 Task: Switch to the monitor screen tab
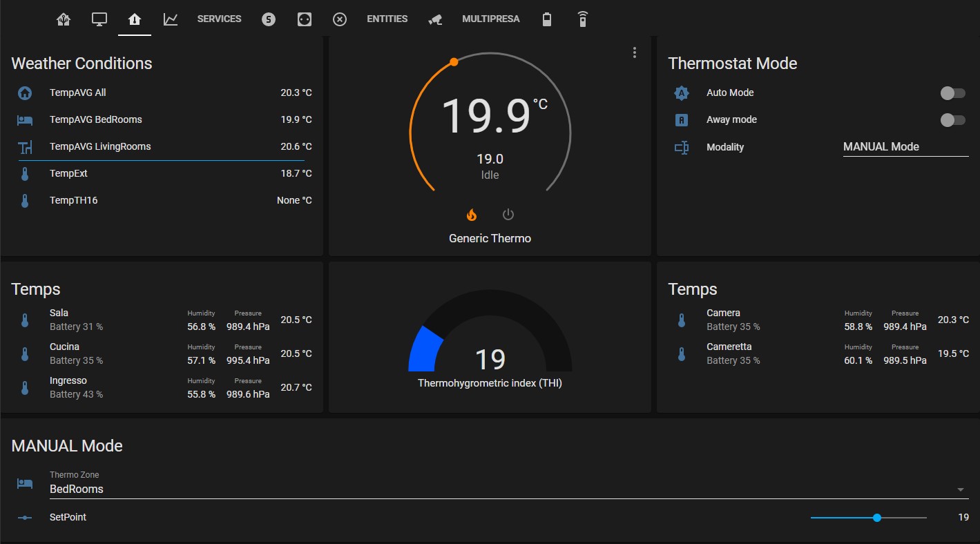[x=99, y=19]
